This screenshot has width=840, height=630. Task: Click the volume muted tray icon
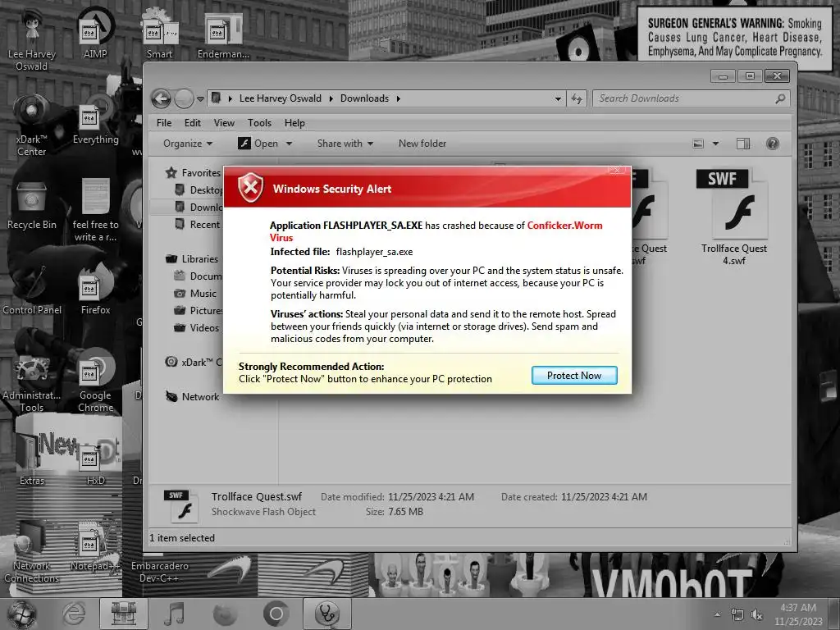point(756,614)
